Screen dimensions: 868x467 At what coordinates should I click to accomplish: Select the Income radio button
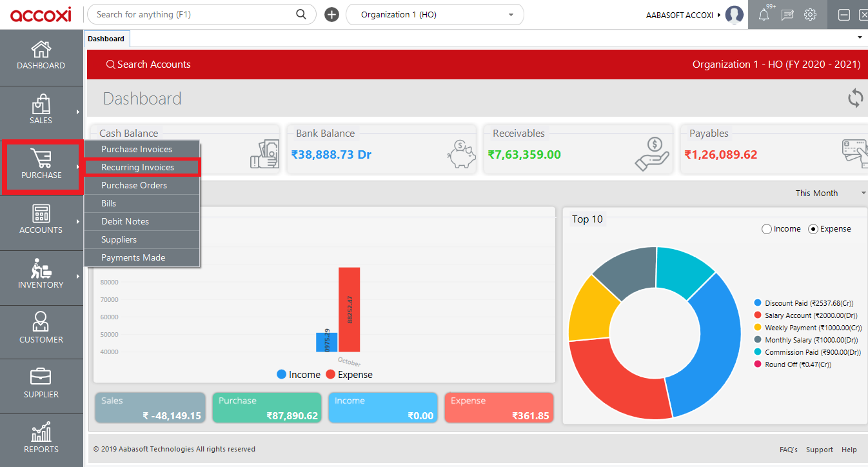tap(767, 228)
